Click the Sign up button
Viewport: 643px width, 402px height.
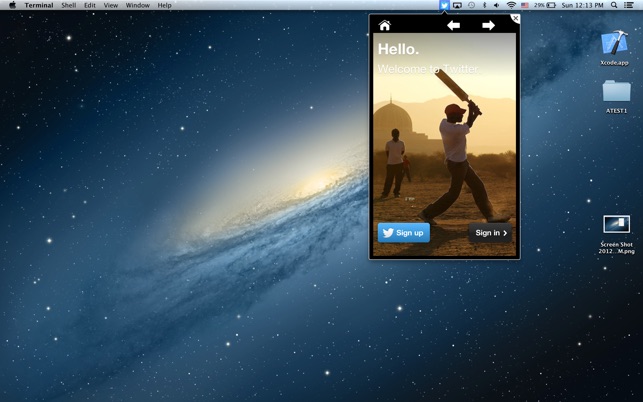(x=404, y=233)
